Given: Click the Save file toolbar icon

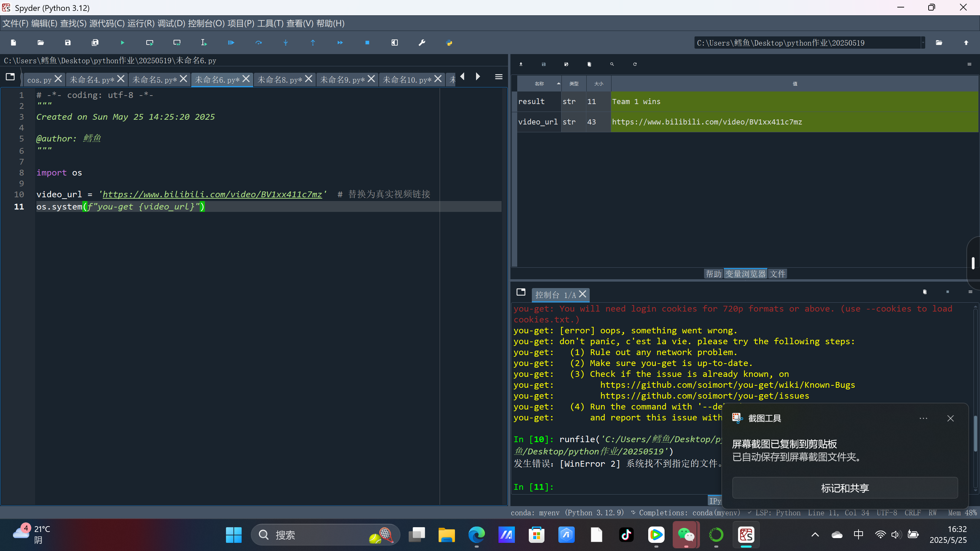Looking at the screenshot, I should click(x=68, y=43).
